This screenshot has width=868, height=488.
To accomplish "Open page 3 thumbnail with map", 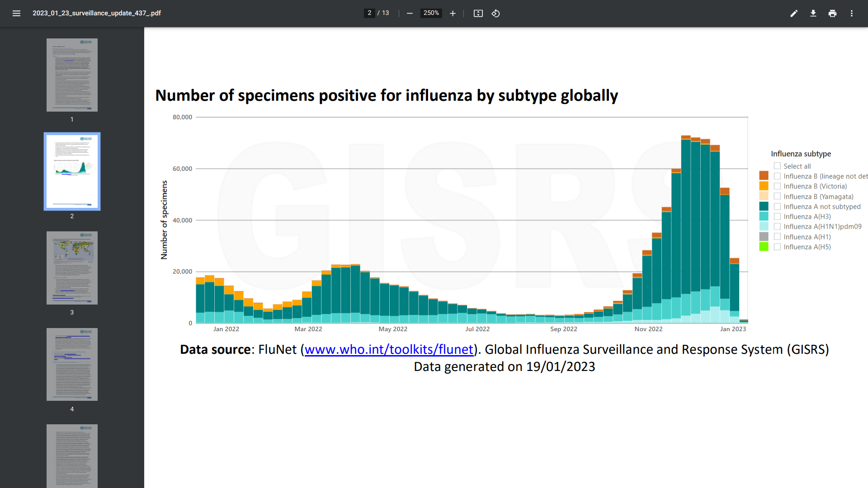I will [x=72, y=268].
